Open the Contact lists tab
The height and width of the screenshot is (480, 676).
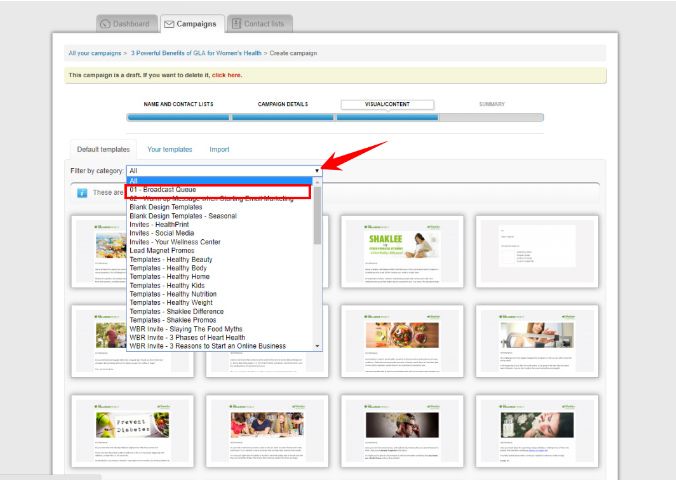click(x=260, y=24)
